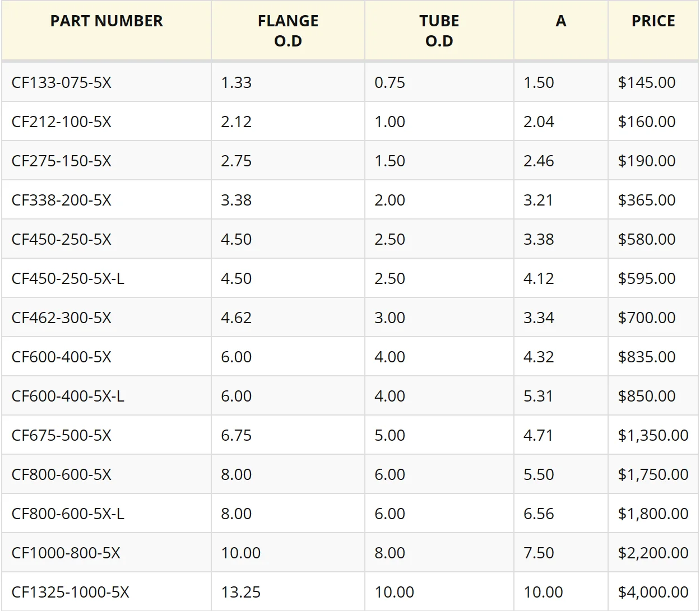
Task: Click the FLANGE O.D column header
Action: point(288,31)
